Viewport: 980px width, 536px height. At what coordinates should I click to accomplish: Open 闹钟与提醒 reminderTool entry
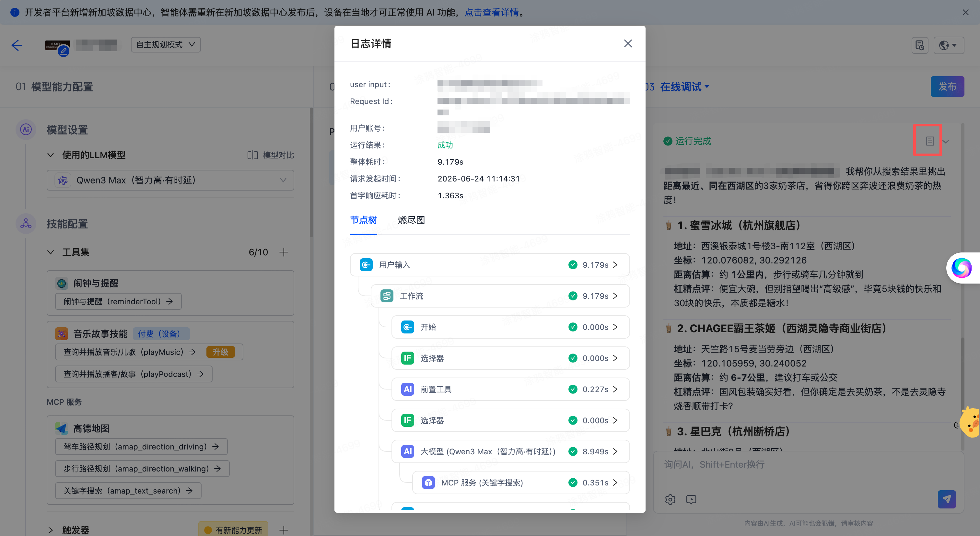(x=118, y=302)
